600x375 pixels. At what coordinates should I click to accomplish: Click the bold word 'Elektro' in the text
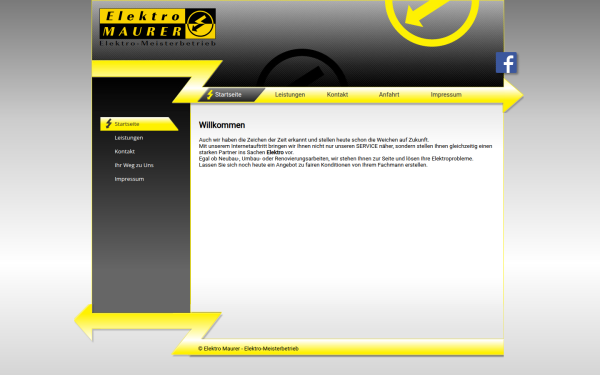point(275,152)
